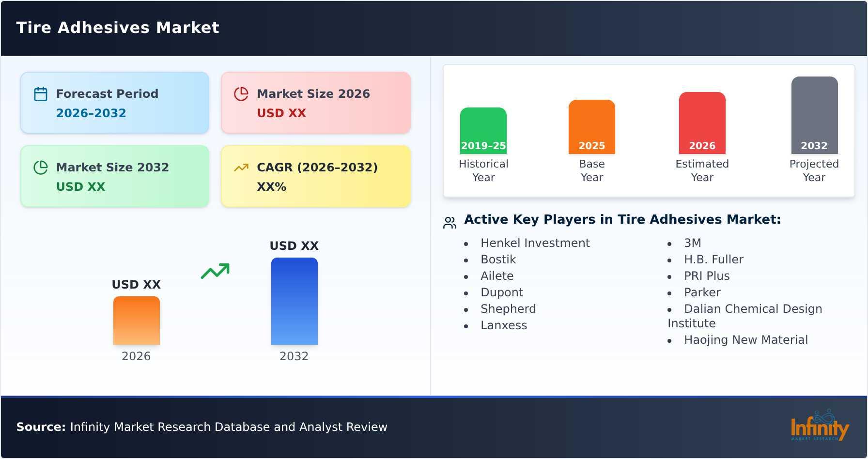Screen dimensions: 868x459
Task: Click the 'USD XX' label above the blue bar
Action: pos(294,246)
